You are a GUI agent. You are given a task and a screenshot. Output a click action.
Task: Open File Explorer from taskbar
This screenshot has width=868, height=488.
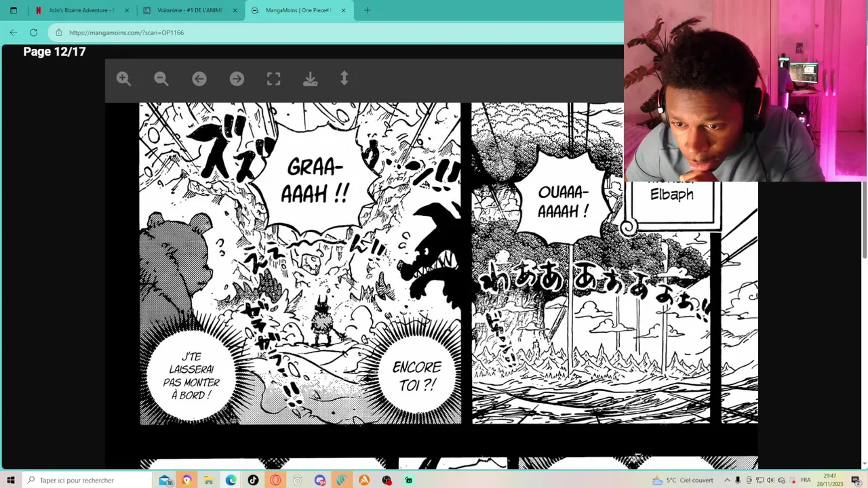tap(209, 480)
